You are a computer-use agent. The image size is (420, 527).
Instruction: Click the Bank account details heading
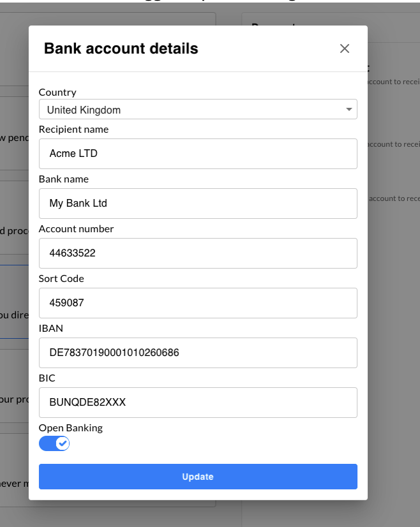tap(121, 48)
